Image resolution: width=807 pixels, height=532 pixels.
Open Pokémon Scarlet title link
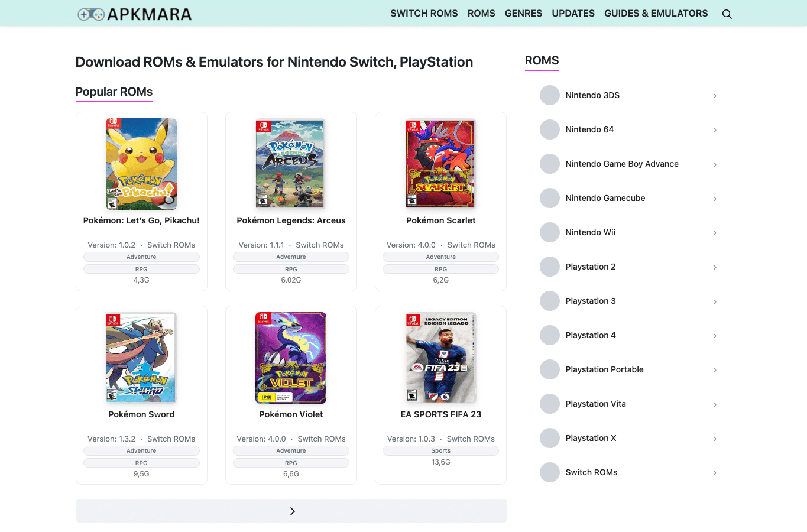[440, 220]
